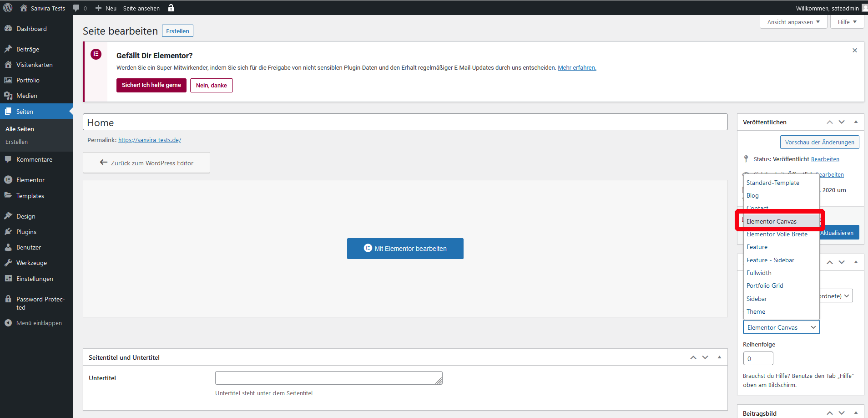The height and width of the screenshot is (418, 868).
Task: Click Bearbeiten link next to Status
Action: coord(825,159)
